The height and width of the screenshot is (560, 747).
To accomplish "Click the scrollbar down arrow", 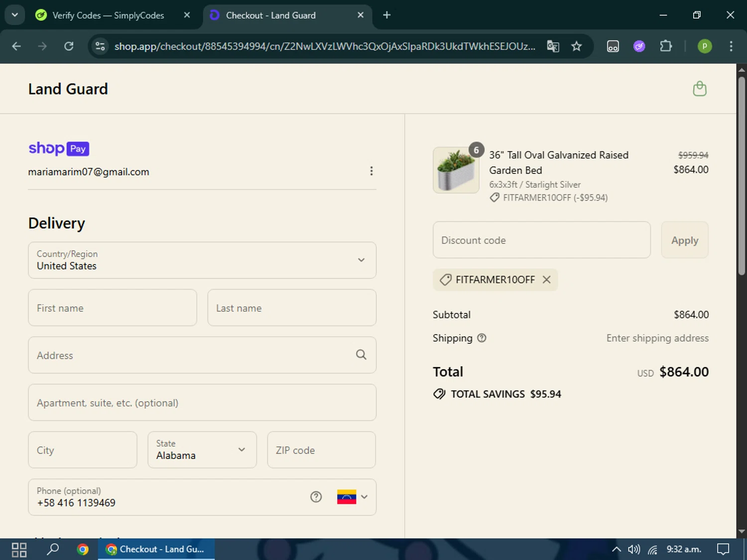I will [742, 531].
